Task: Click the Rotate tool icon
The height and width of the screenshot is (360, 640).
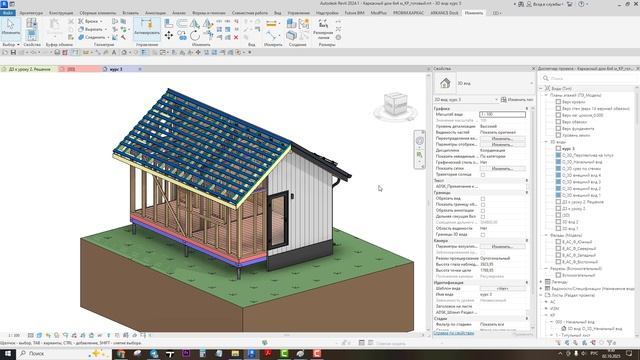Action: [x=195, y=36]
